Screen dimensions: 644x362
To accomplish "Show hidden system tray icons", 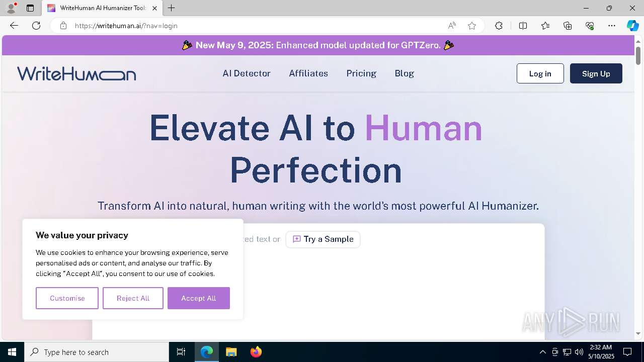I will point(542,352).
